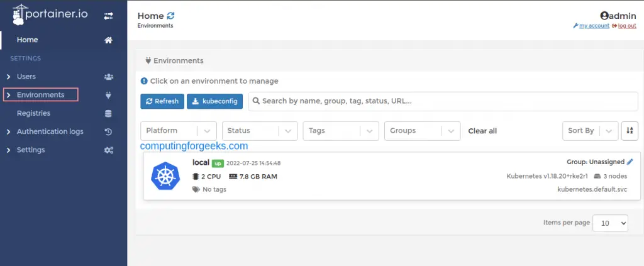Click the green up status badge
The width and height of the screenshot is (644, 266).
click(x=218, y=163)
